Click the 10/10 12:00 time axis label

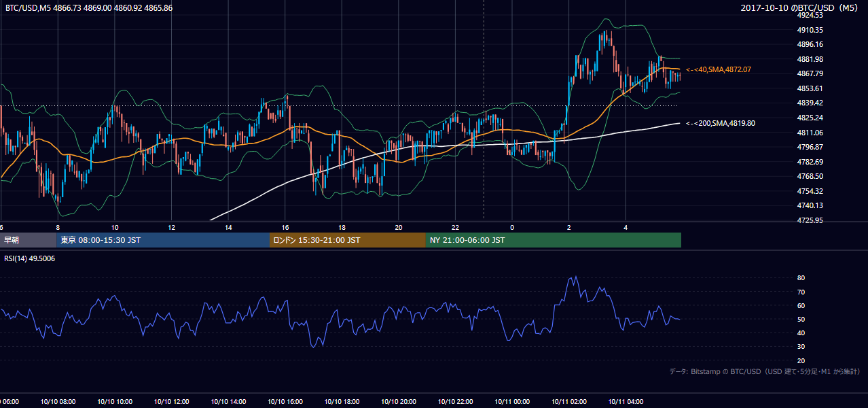pos(171,402)
